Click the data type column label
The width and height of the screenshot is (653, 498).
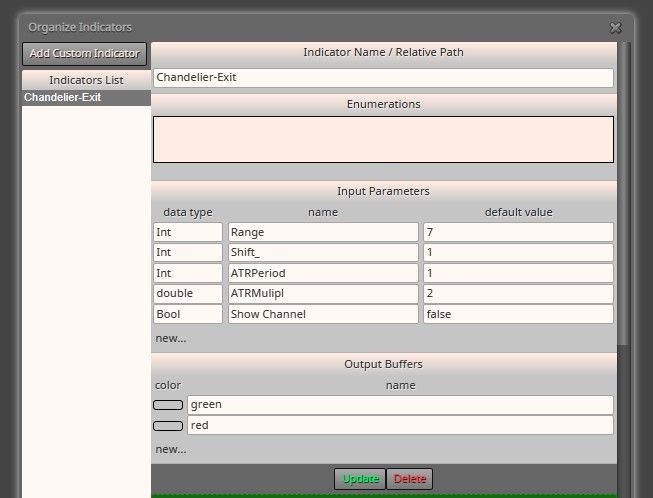tap(188, 212)
